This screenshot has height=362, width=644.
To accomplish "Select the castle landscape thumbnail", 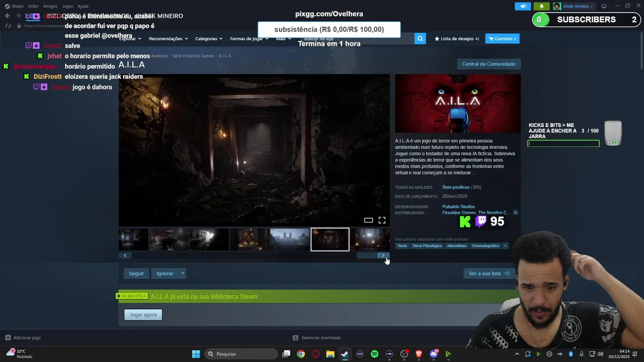I will pos(290,239).
